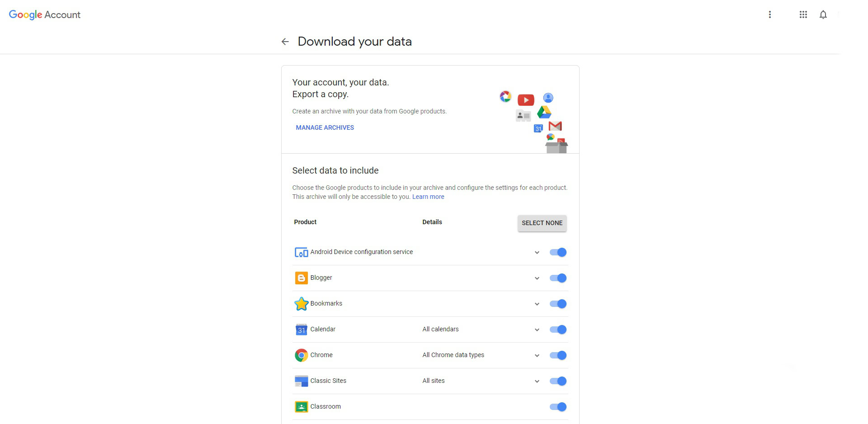This screenshot has width=868, height=424.
Task: Open the notifications bell
Action: [823, 14]
